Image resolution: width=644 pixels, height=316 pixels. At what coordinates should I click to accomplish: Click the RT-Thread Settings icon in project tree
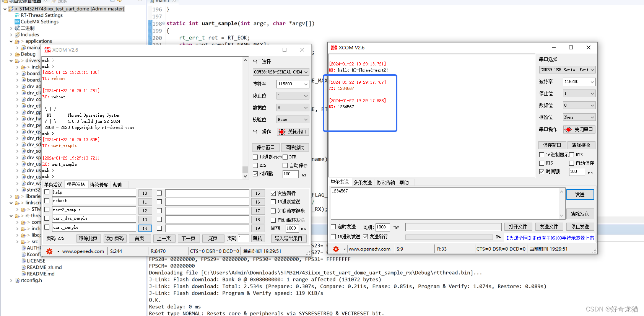[x=17, y=15]
